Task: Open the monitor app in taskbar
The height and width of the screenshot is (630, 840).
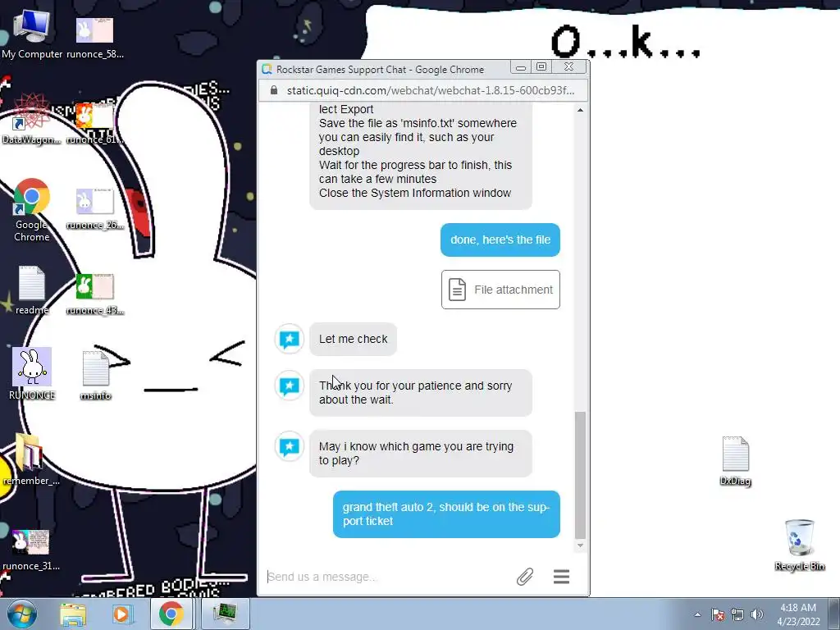Action: point(225,614)
